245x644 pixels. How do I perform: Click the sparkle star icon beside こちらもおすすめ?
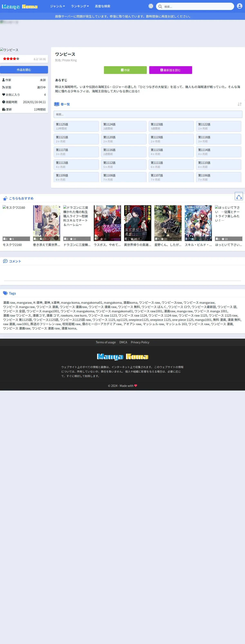(x=5, y=199)
